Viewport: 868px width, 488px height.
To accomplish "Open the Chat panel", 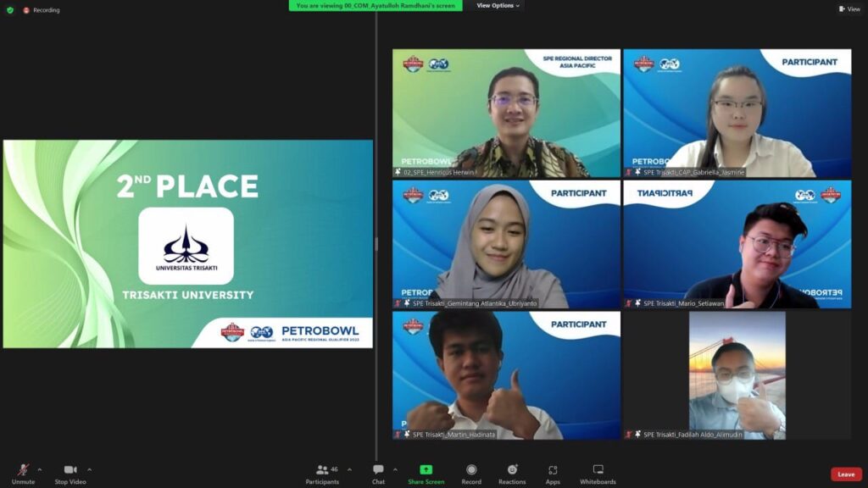I will click(x=378, y=474).
